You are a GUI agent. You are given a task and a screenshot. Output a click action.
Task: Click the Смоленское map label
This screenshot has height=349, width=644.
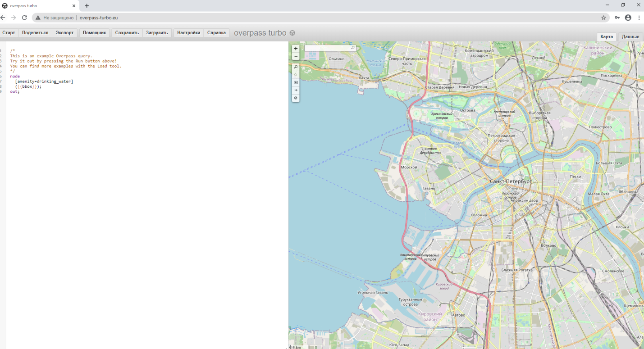613,271
